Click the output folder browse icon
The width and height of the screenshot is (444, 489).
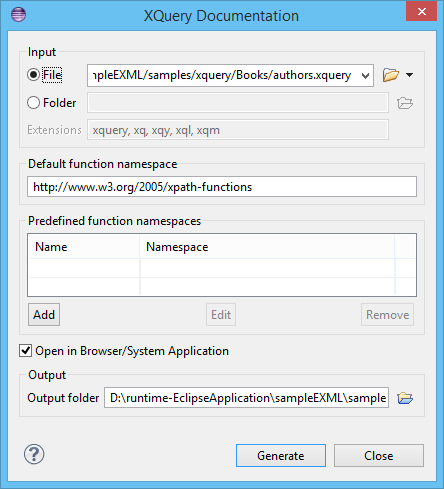tap(405, 398)
